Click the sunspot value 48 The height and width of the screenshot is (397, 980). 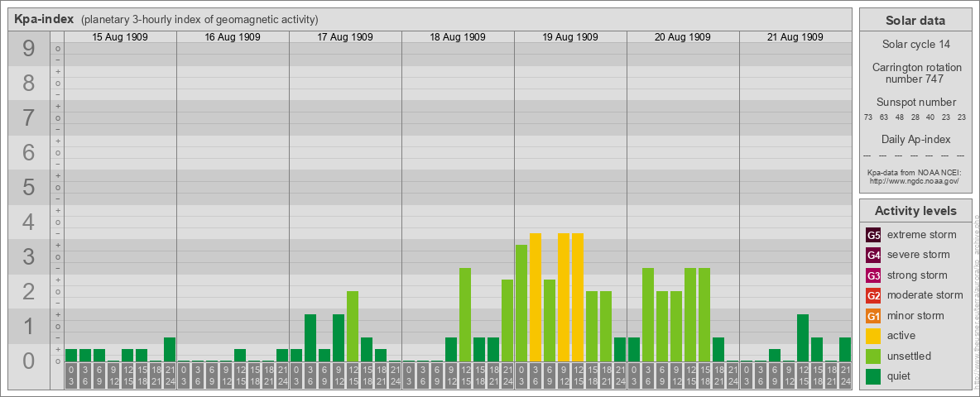pos(900,117)
